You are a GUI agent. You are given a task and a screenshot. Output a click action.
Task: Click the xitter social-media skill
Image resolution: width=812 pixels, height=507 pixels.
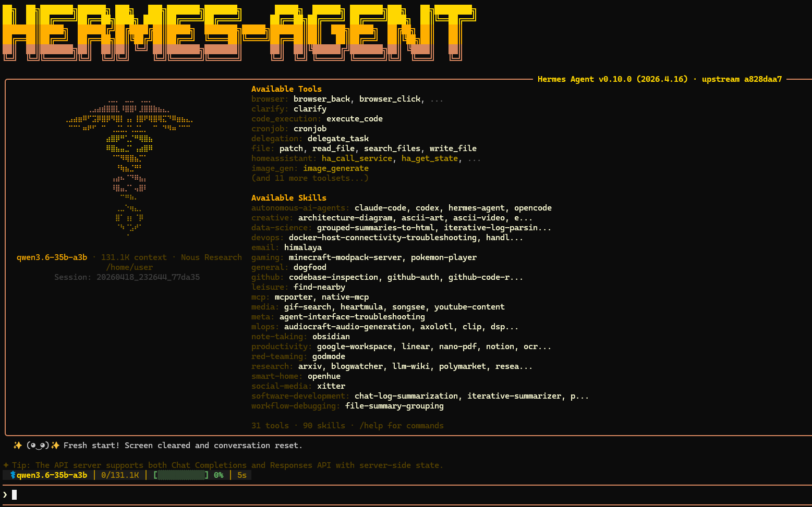331,386
